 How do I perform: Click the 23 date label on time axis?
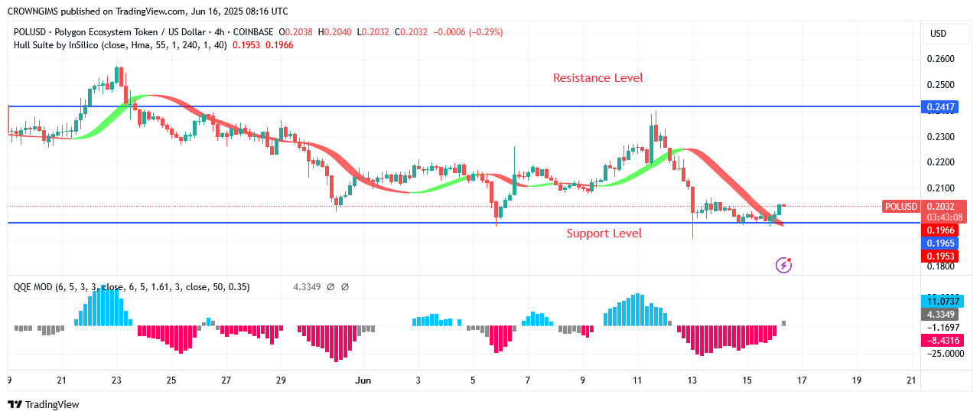(x=116, y=380)
